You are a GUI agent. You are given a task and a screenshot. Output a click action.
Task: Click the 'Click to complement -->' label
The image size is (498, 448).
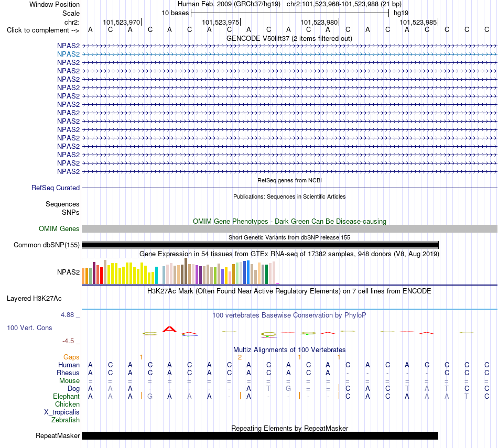tap(43, 30)
